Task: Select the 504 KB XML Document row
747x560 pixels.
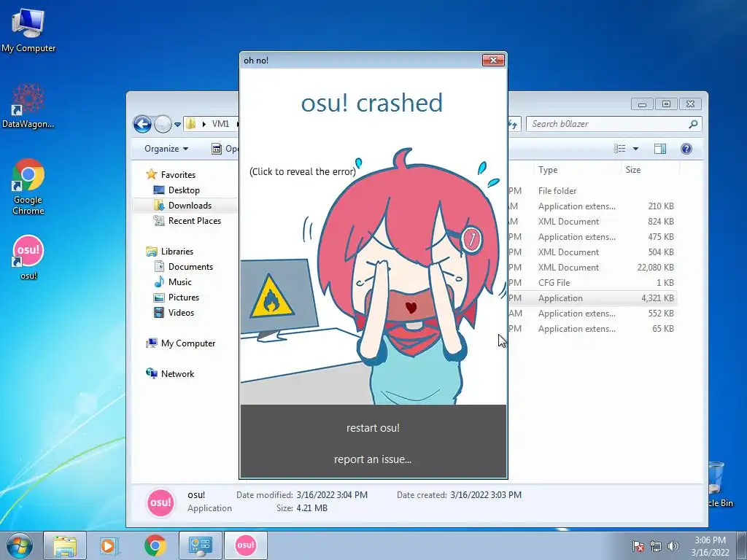Action: pyautogui.click(x=592, y=252)
